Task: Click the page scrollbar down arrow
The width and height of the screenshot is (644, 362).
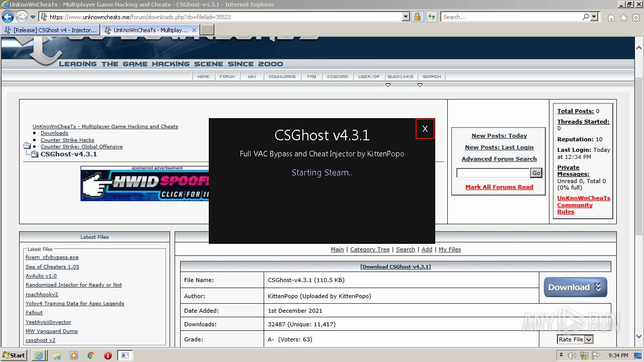Action: [x=639, y=337]
